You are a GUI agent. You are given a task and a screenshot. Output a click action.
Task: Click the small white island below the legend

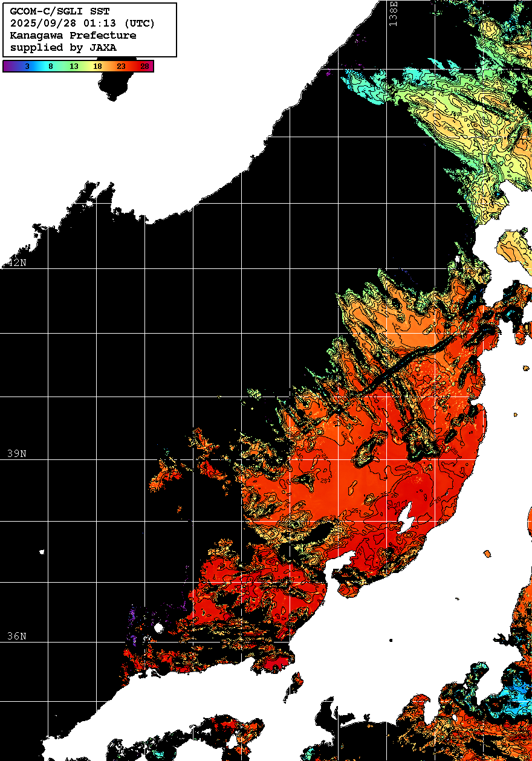(114, 86)
